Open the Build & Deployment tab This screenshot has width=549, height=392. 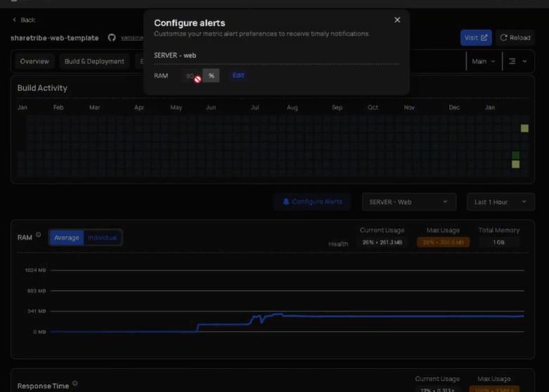pos(94,61)
